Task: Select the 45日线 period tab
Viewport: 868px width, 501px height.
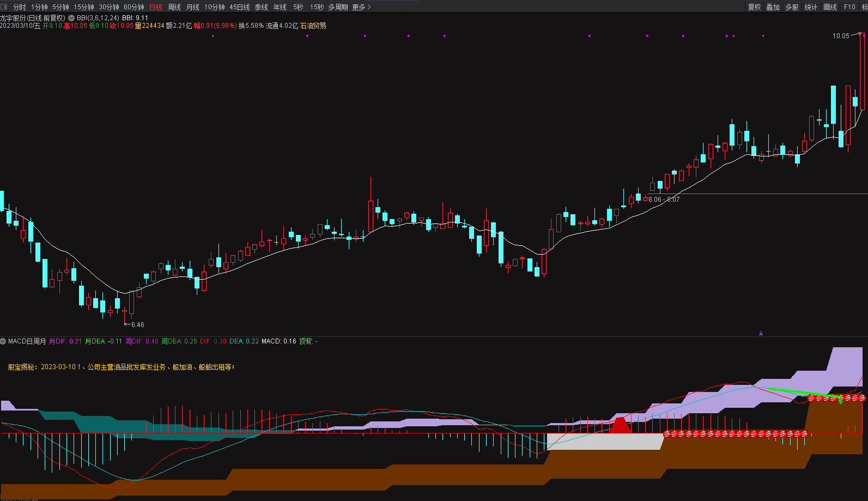Action: tap(240, 7)
